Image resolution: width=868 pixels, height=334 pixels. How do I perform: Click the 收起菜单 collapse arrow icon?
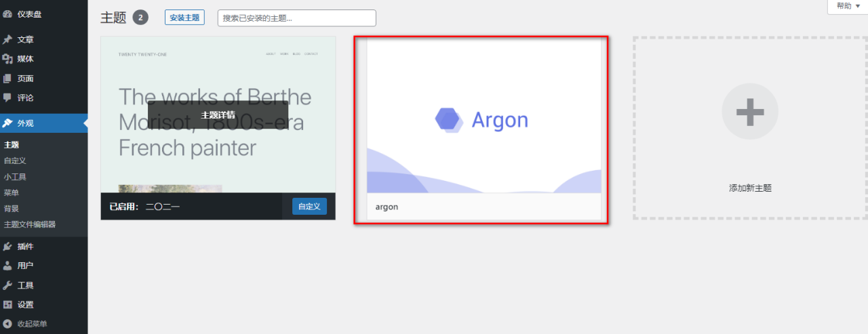[7, 324]
